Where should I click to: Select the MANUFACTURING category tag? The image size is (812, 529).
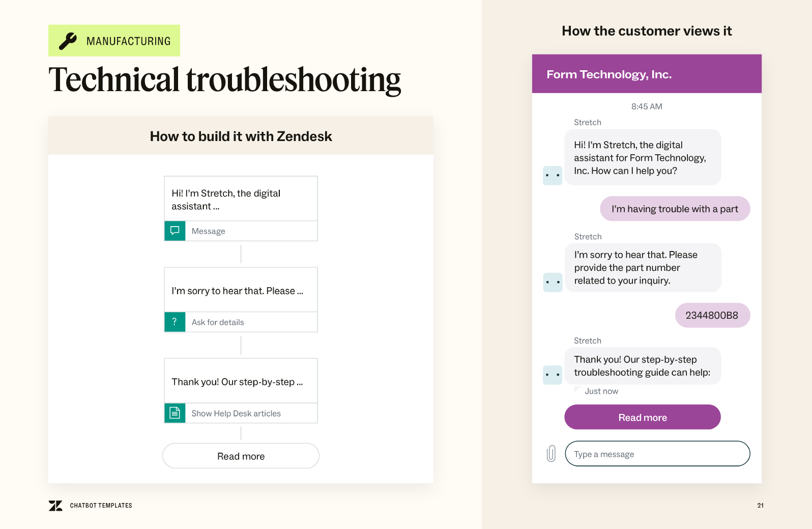[114, 41]
